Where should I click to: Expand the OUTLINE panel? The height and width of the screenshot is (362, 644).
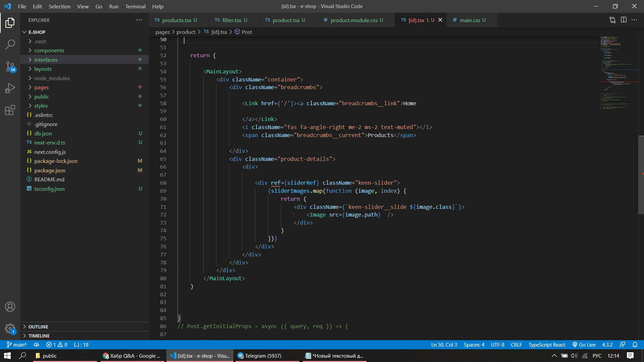coord(85,326)
